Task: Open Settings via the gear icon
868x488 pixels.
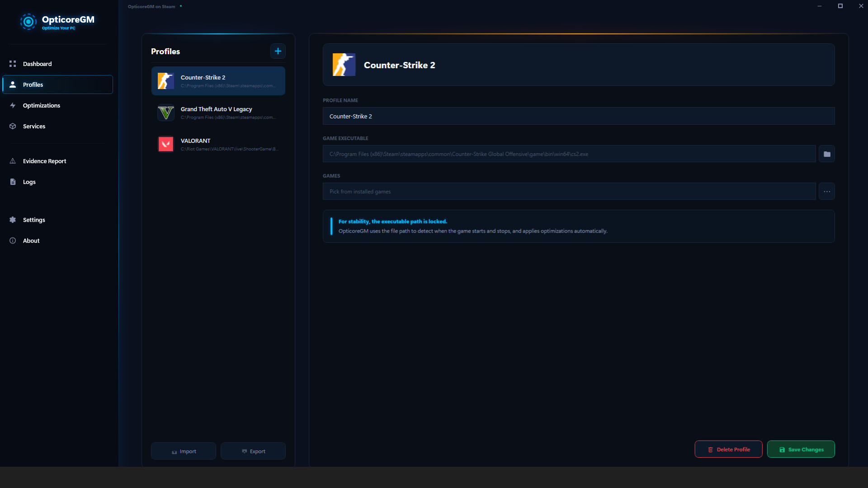Action: click(13, 220)
